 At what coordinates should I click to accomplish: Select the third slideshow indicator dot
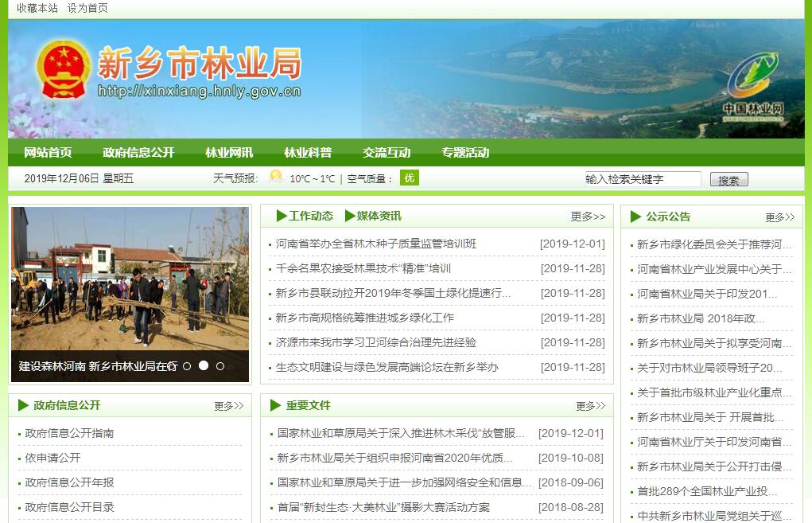coord(220,366)
